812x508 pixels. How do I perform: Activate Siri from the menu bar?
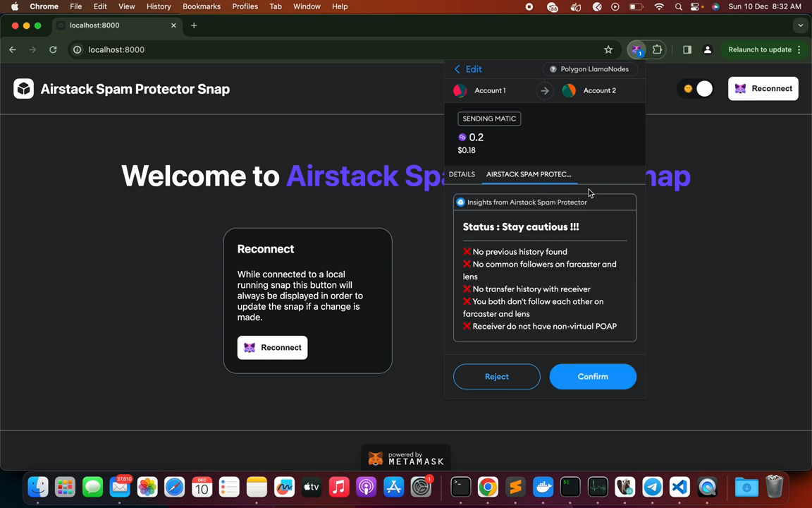click(x=715, y=7)
